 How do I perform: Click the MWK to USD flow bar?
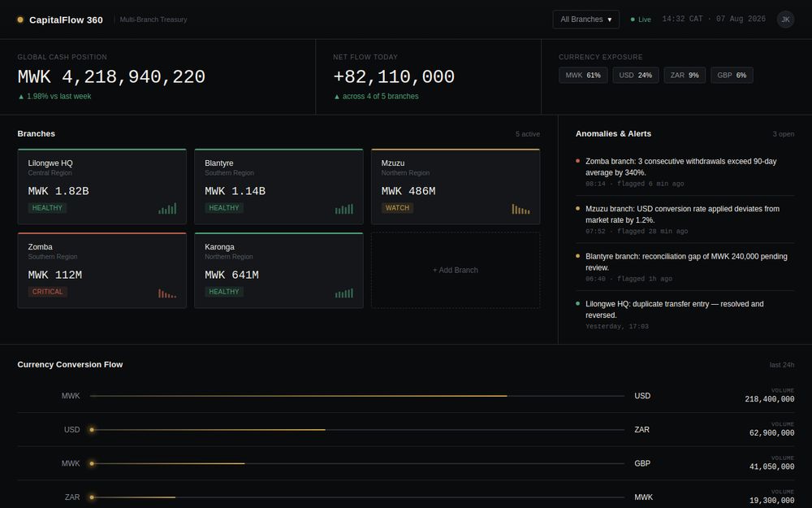pos(356,396)
